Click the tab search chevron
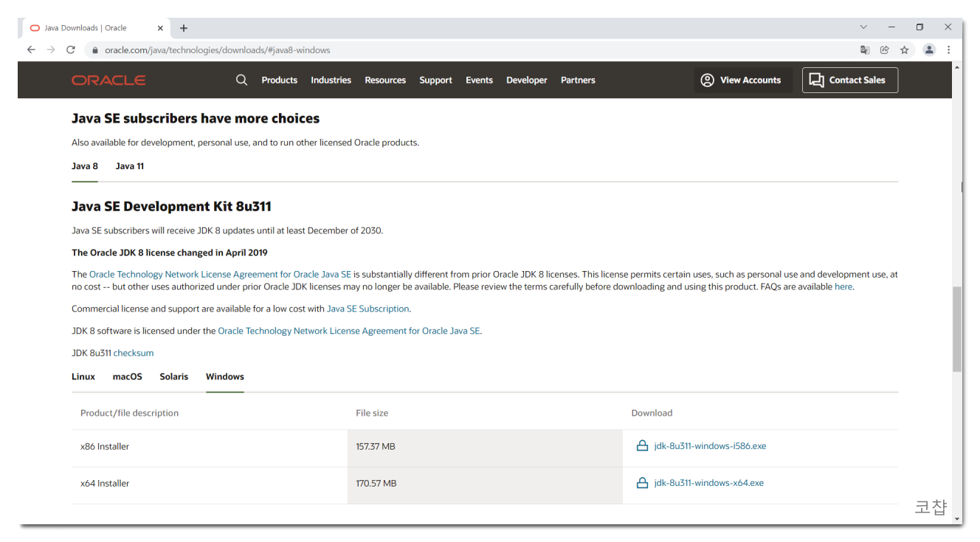980x542 pixels. 863,27
